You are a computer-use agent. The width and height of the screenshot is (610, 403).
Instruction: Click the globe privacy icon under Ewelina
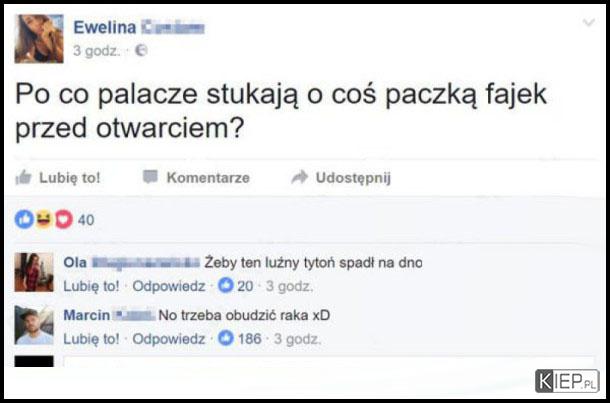click(x=141, y=51)
